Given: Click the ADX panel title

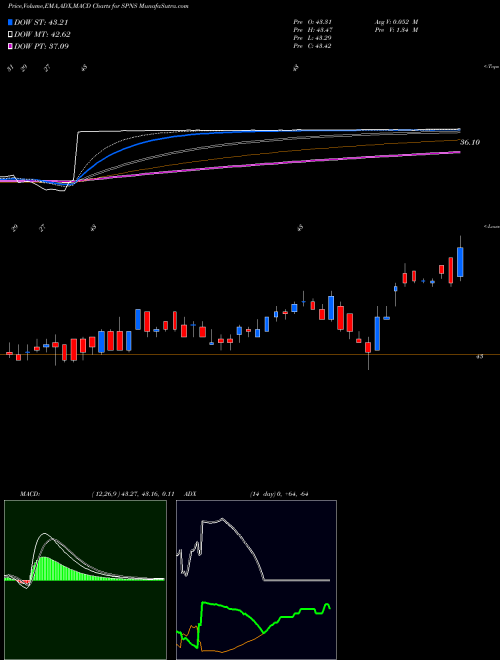Looking at the screenshot, I should (x=191, y=494).
